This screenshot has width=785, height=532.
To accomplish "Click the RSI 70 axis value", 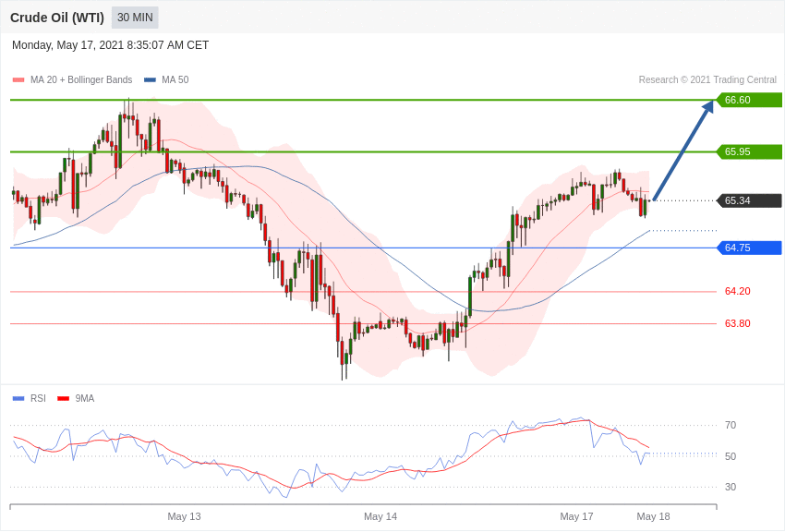I will pyautogui.click(x=731, y=425).
